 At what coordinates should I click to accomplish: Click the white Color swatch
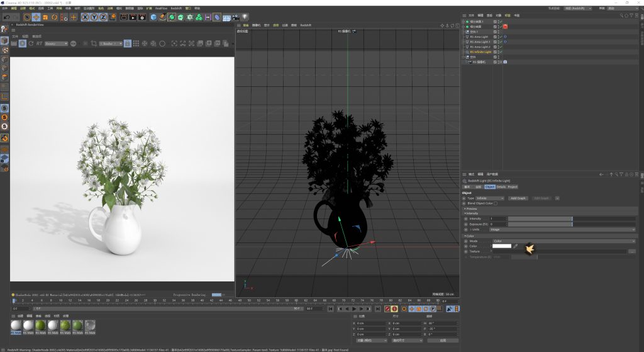(x=501, y=246)
